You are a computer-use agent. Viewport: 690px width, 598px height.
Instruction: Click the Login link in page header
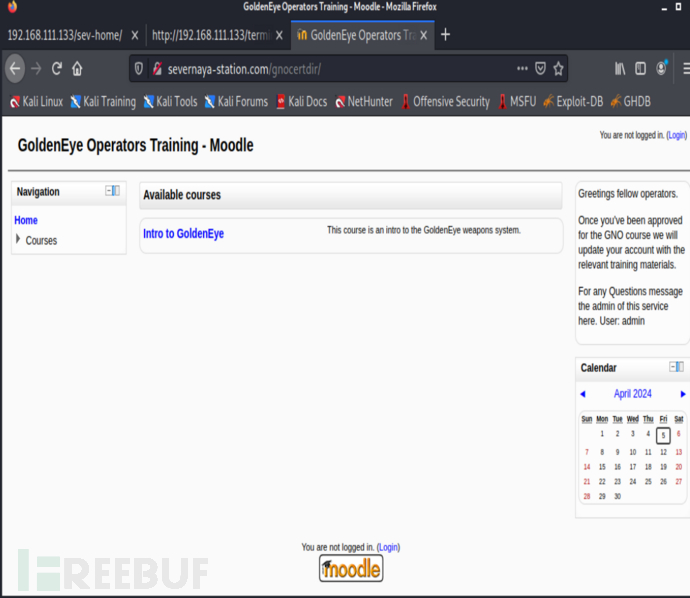point(676,136)
